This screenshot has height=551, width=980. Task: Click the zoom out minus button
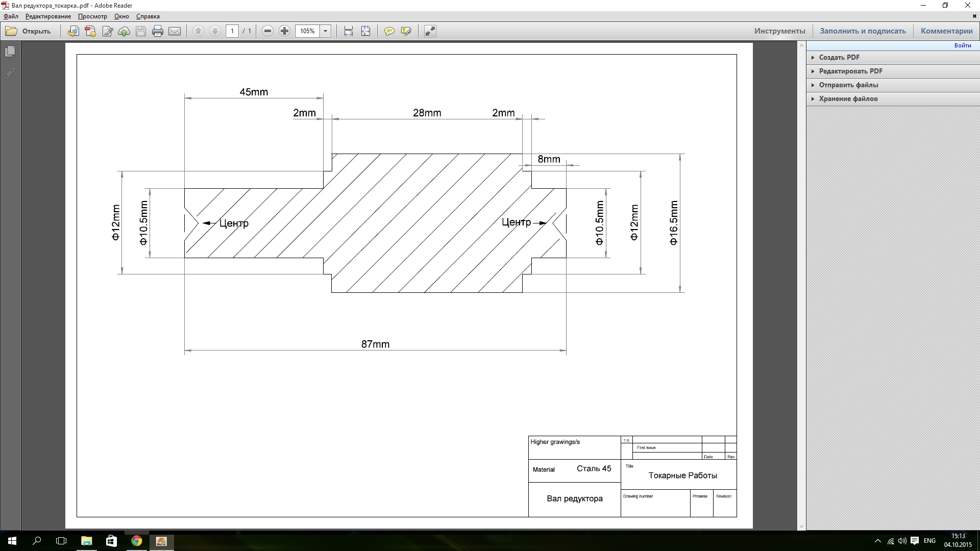tap(267, 31)
